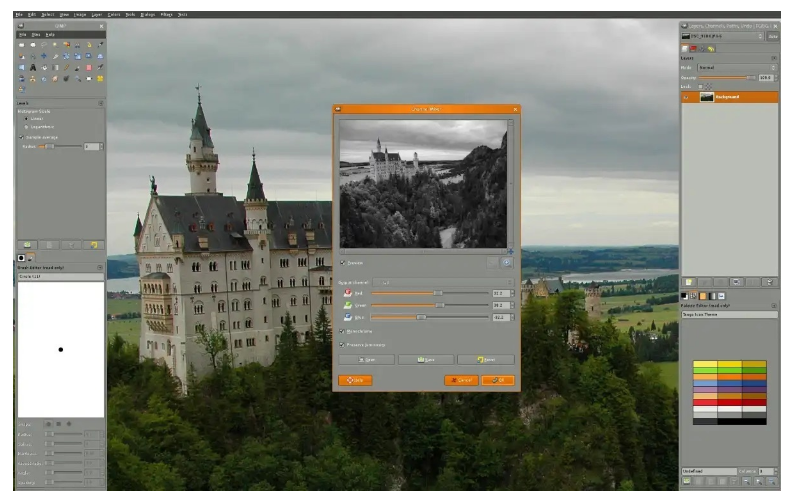The width and height of the screenshot is (803, 500).
Task: Click the Blue value spinner arrows
Action: coord(513,317)
